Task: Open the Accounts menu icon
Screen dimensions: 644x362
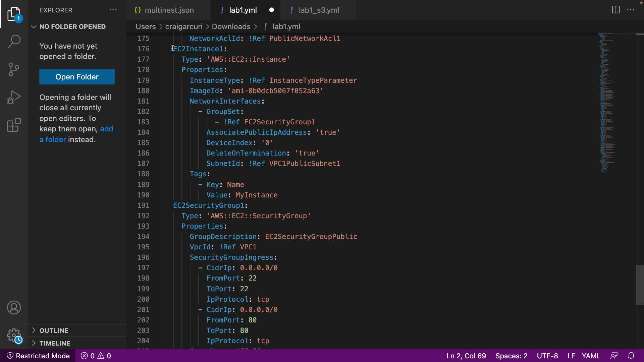Action: click(x=14, y=307)
